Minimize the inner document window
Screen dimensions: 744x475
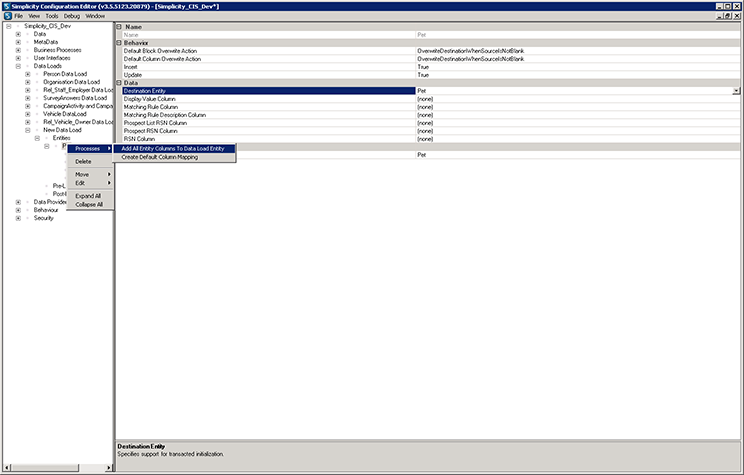[x=720, y=16]
